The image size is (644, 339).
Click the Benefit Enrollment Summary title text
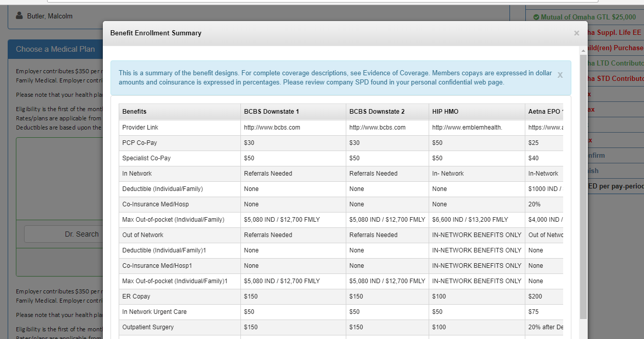click(156, 33)
